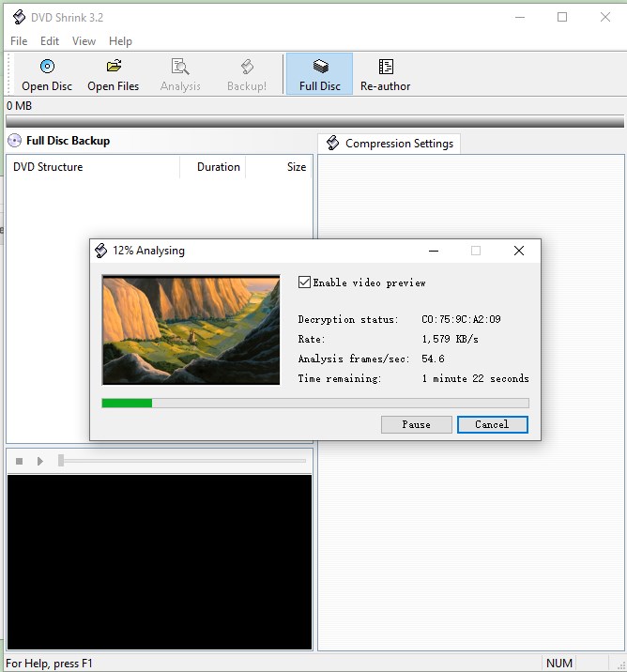Screen dimensions: 627x672
Task: Click the disc icon beside Full Disc Backup
Action: (x=14, y=141)
